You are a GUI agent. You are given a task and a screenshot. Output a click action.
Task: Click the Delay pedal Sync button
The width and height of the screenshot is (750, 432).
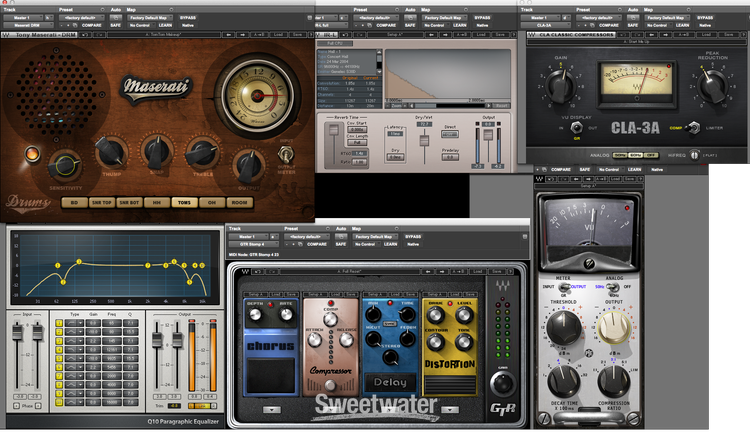390,324
